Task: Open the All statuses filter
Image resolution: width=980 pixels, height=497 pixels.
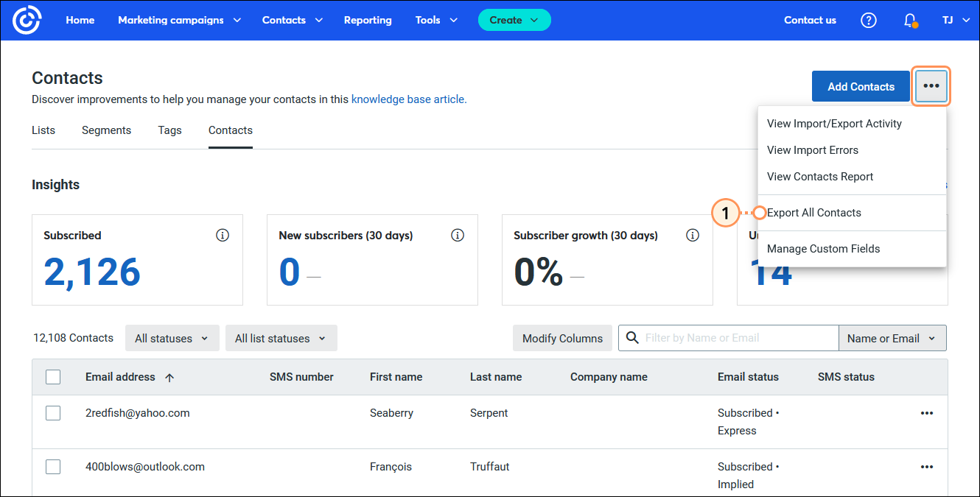Action: (172, 339)
